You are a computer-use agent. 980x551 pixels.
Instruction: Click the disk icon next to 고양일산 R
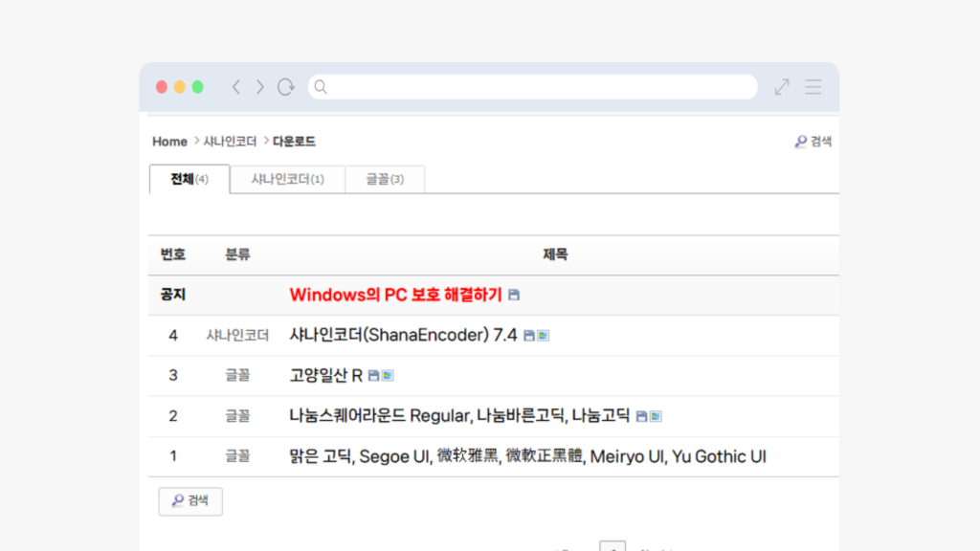click(373, 376)
